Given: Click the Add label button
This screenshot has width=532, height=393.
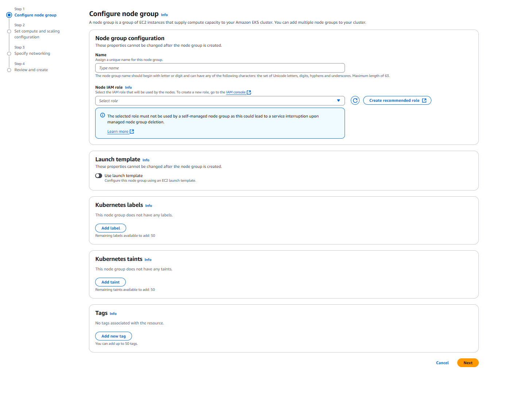Looking at the screenshot, I should 110,228.
